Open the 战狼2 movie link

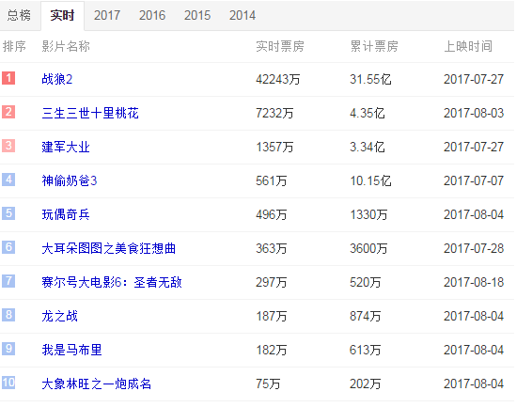[x=57, y=79]
